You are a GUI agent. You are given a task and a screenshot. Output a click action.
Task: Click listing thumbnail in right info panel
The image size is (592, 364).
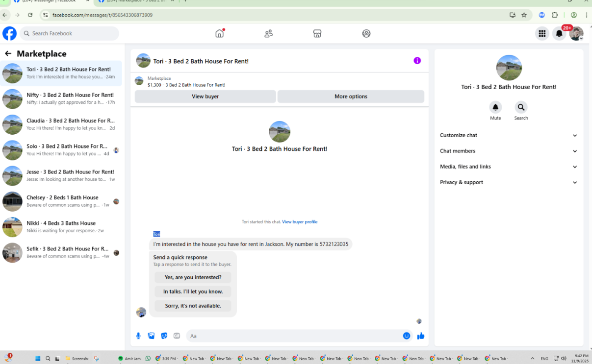[x=509, y=68]
